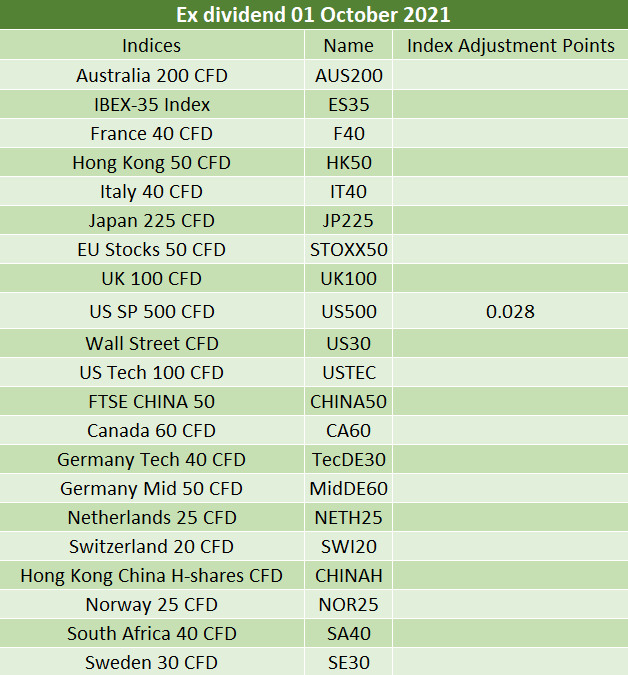Click the USTEC name cell
Screen dimensions: 628x675
349,372
